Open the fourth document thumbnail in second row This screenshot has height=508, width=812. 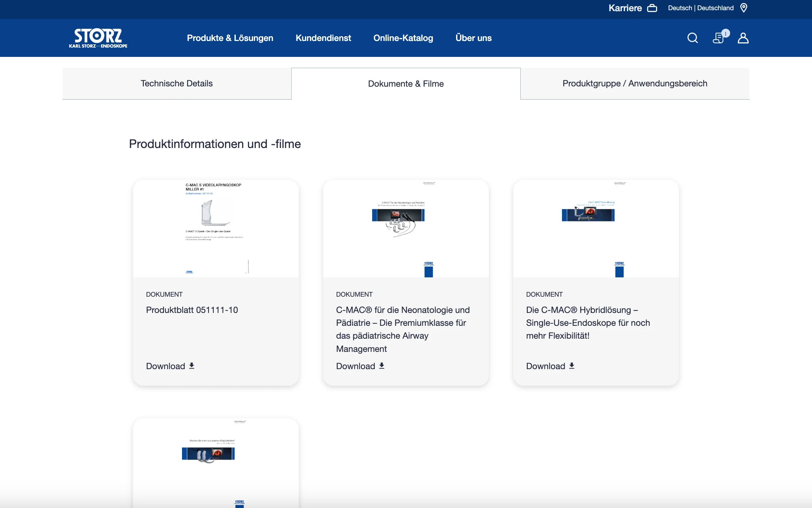(216, 463)
